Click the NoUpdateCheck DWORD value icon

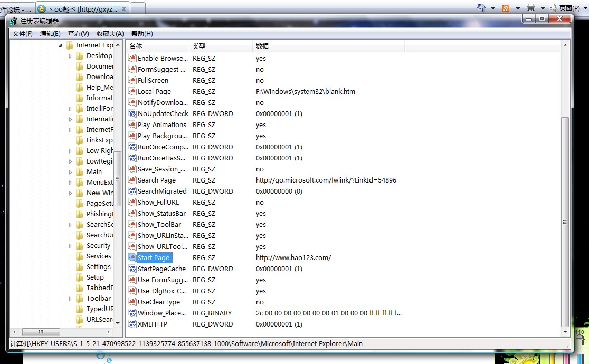(x=132, y=113)
